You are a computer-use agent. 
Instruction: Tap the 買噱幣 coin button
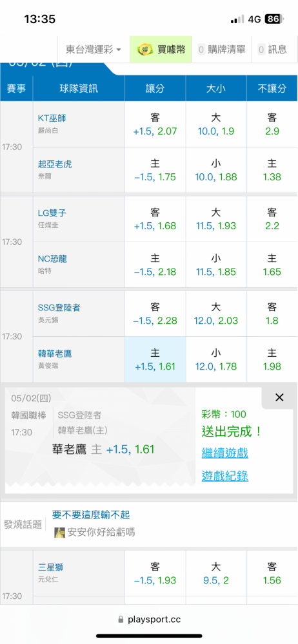[x=161, y=50]
